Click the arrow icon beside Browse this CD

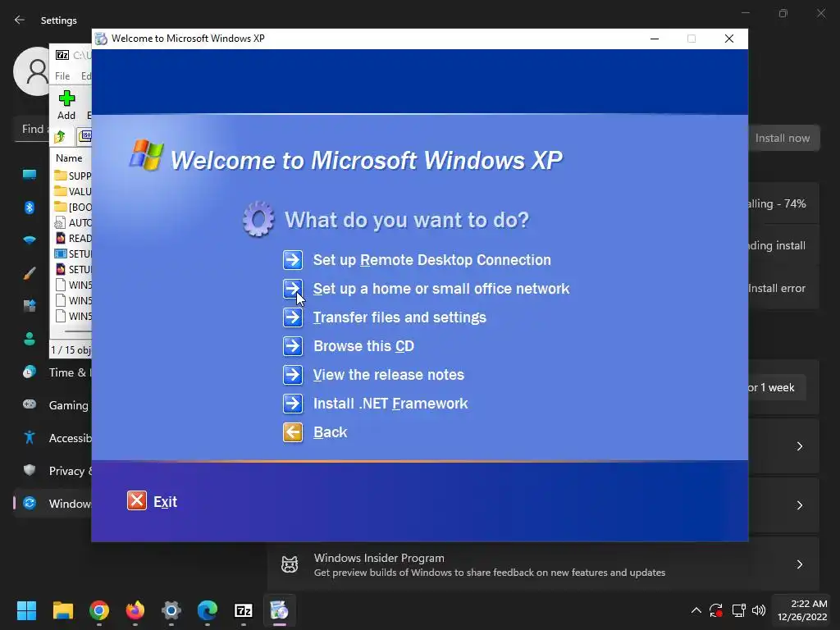click(293, 347)
